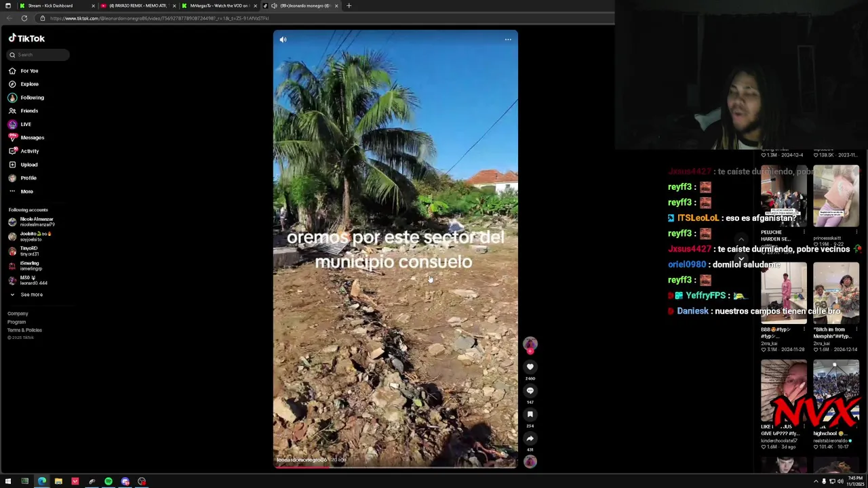Open the LIVE section
This screenshot has height=488, width=868.
[20, 124]
